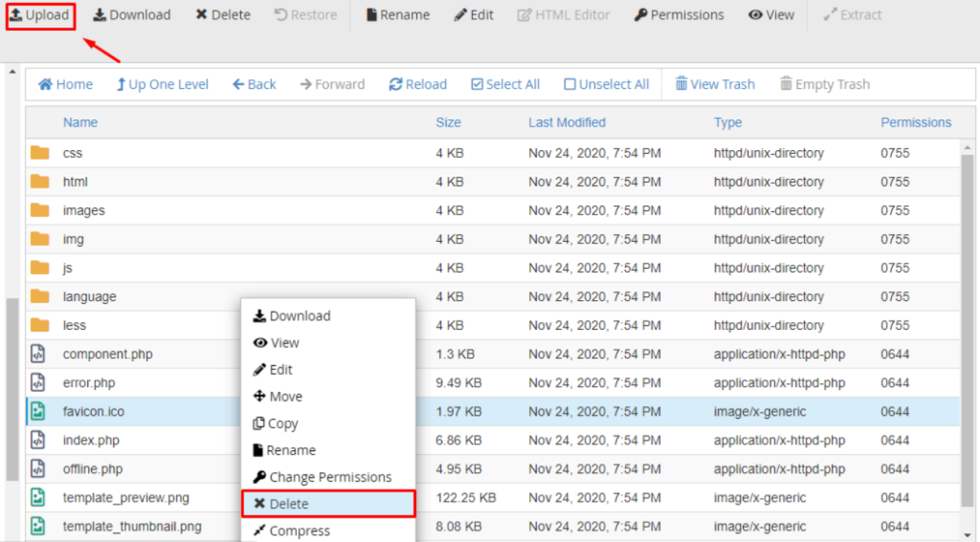Check Select All files
The image size is (980, 542).
pyautogui.click(x=505, y=84)
